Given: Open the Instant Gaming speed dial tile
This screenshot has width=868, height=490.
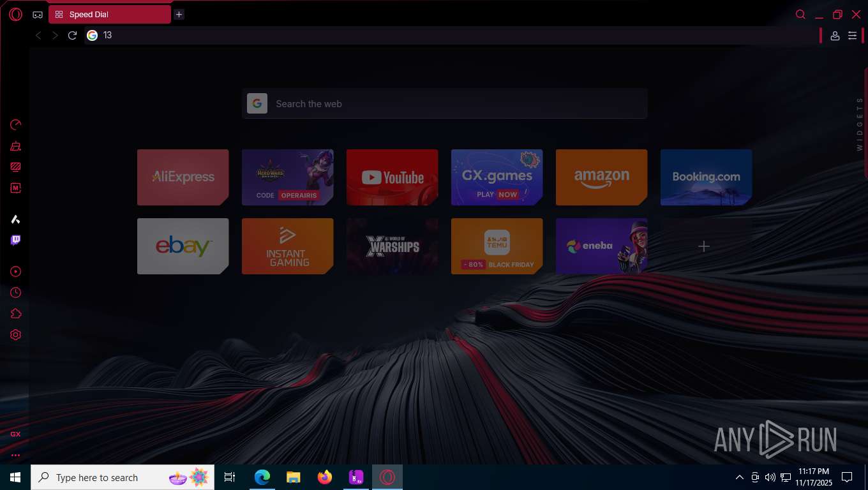Looking at the screenshot, I should tap(287, 246).
